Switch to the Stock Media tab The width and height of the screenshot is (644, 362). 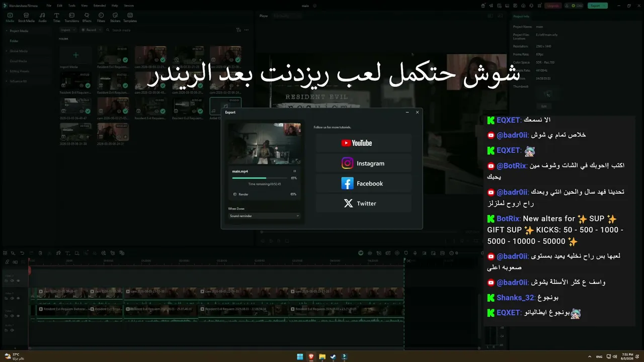(x=26, y=18)
